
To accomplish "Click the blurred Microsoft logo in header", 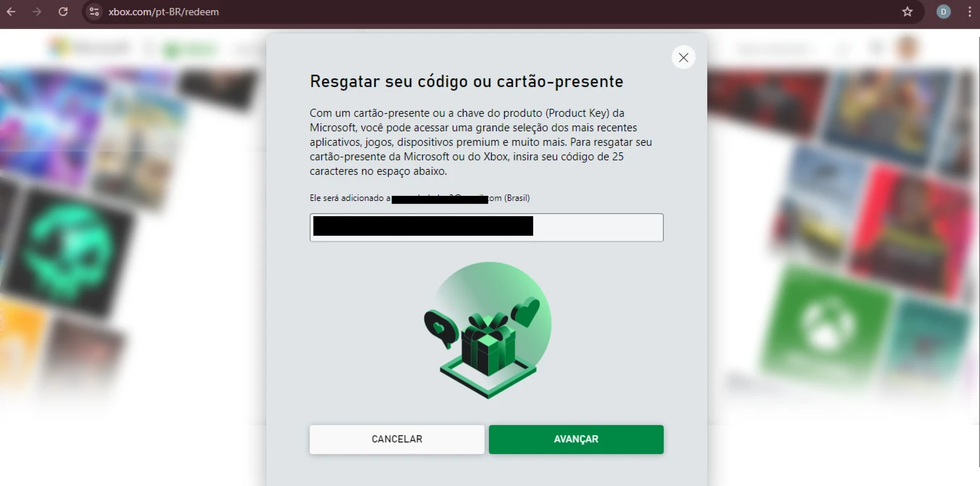I will (90, 49).
